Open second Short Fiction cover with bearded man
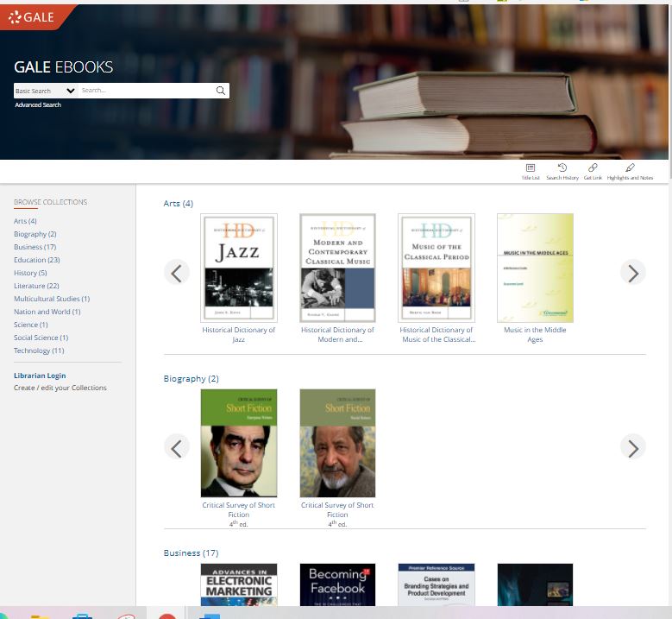672x619 pixels. [x=337, y=443]
